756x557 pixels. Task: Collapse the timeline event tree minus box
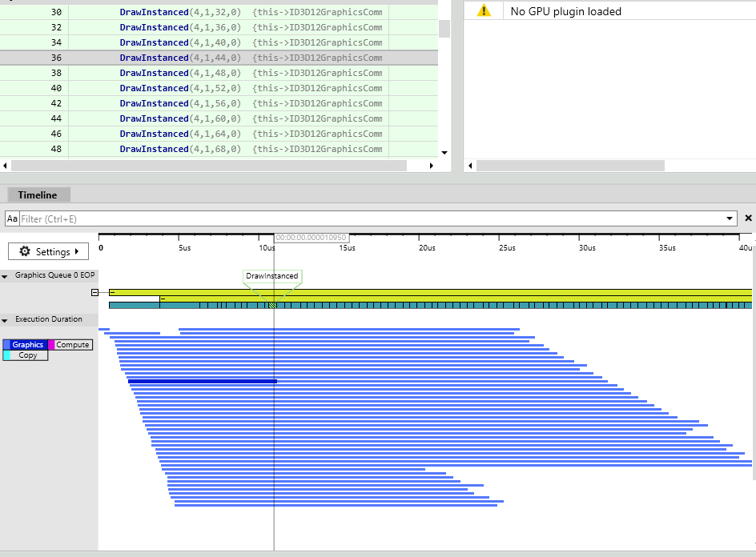94,292
